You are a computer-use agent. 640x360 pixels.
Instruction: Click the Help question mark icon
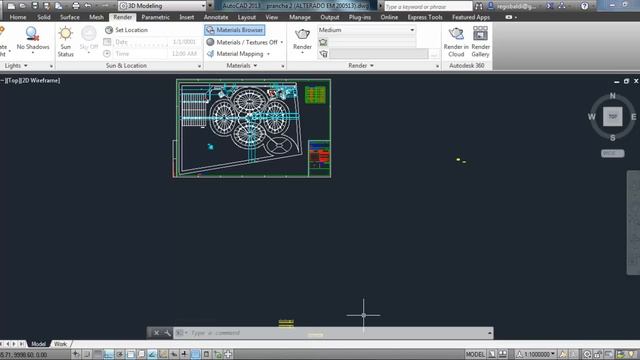coord(584,6)
